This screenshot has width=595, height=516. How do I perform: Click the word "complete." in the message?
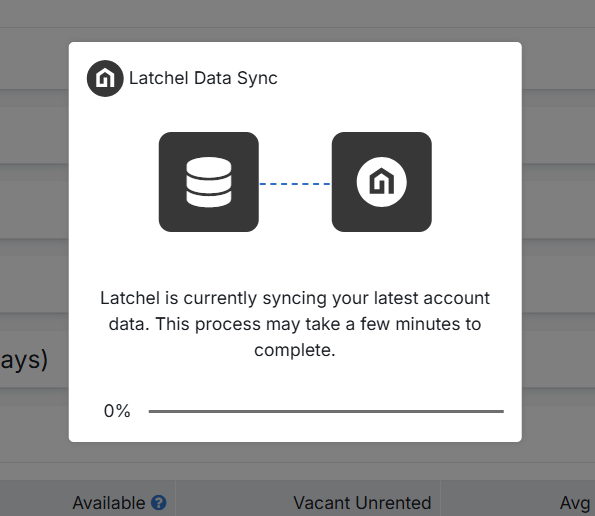(x=295, y=350)
